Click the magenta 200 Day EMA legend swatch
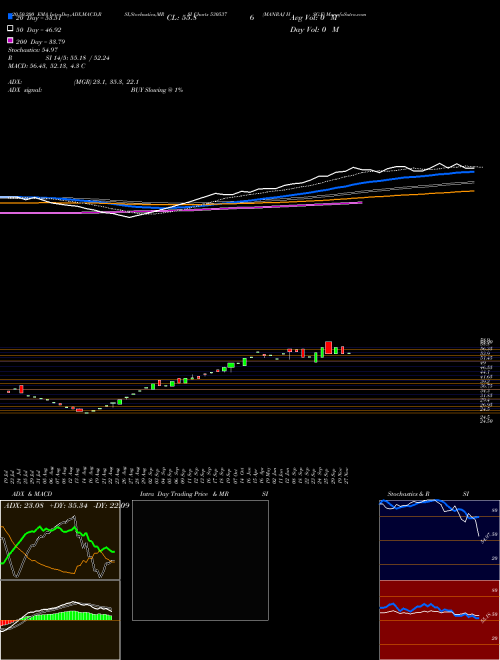Image resolution: width=500 pixels, height=660 pixels. click(x=10, y=40)
